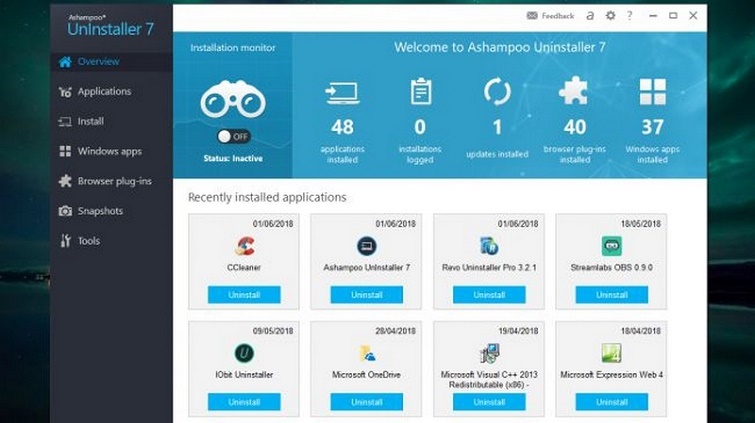755x423 pixels.
Task: Open Browser plug-ins from the sidebar
Action: [113, 181]
